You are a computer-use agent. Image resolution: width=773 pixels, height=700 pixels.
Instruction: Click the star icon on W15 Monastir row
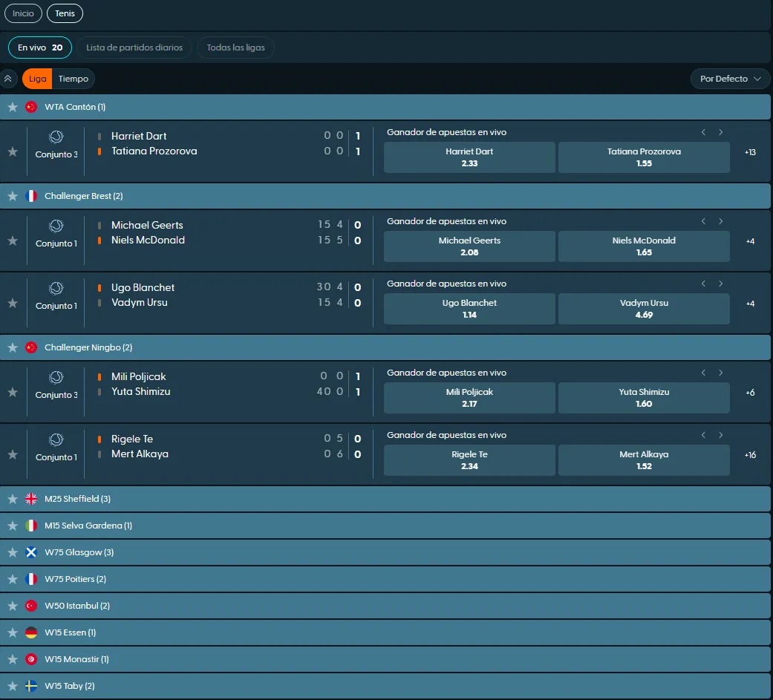(13, 659)
